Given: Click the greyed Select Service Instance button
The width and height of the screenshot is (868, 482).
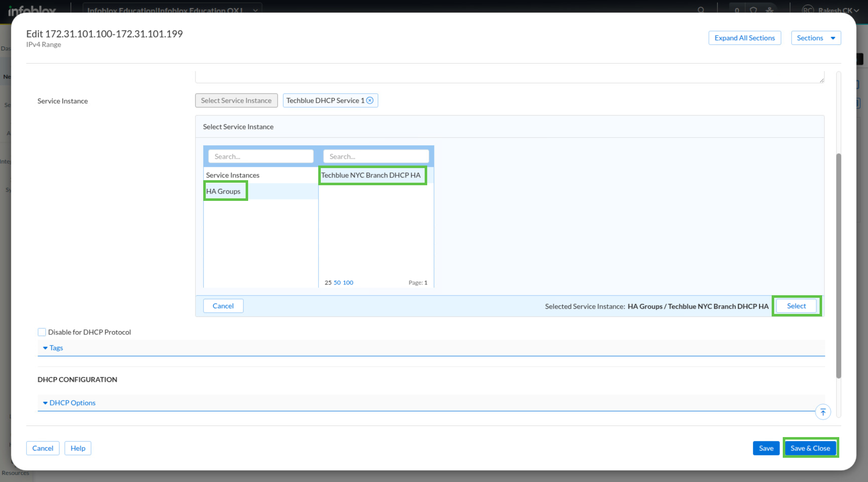Looking at the screenshot, I should [236, 100].
